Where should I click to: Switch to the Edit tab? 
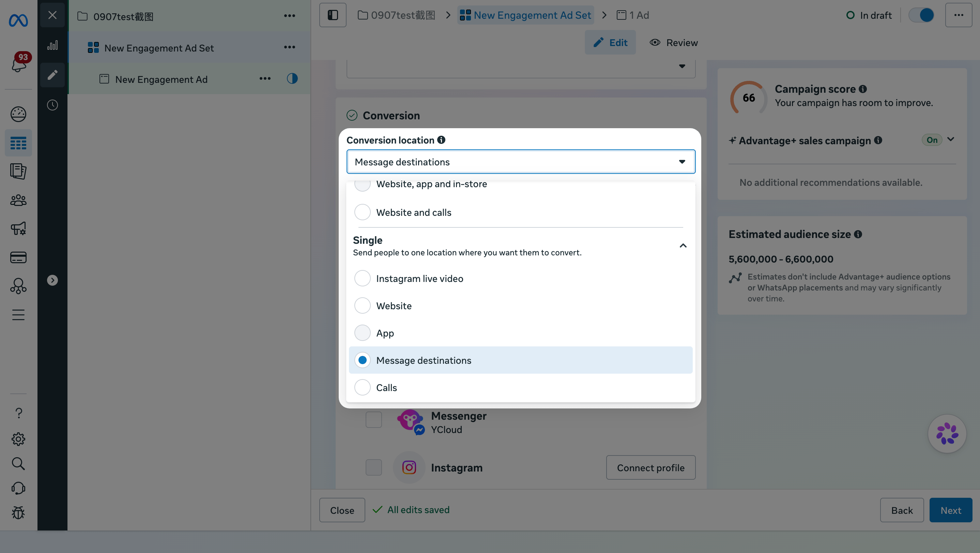pyautogui.click(x=610, y=43)
